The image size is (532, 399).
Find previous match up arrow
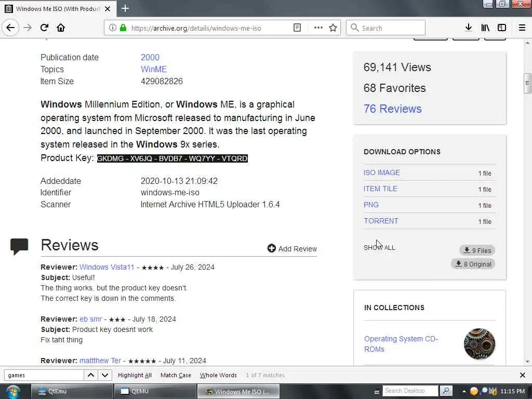click(91, 375)
